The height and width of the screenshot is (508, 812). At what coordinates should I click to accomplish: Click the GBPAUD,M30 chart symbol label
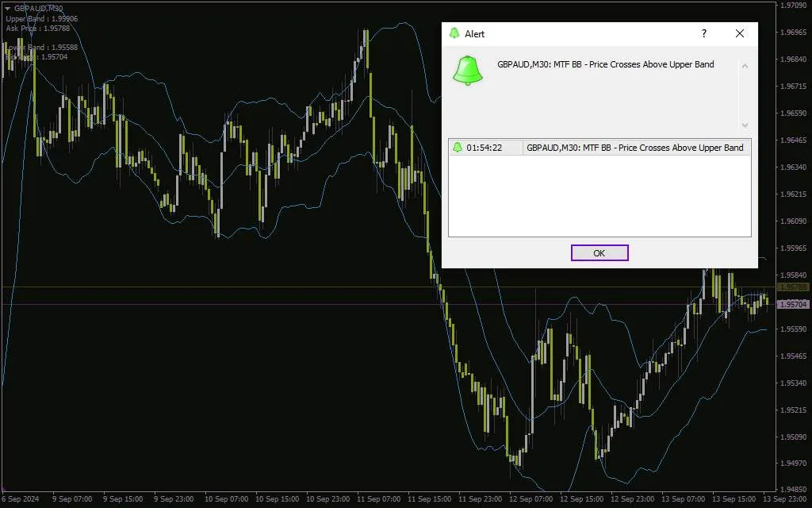click(38, 8)
